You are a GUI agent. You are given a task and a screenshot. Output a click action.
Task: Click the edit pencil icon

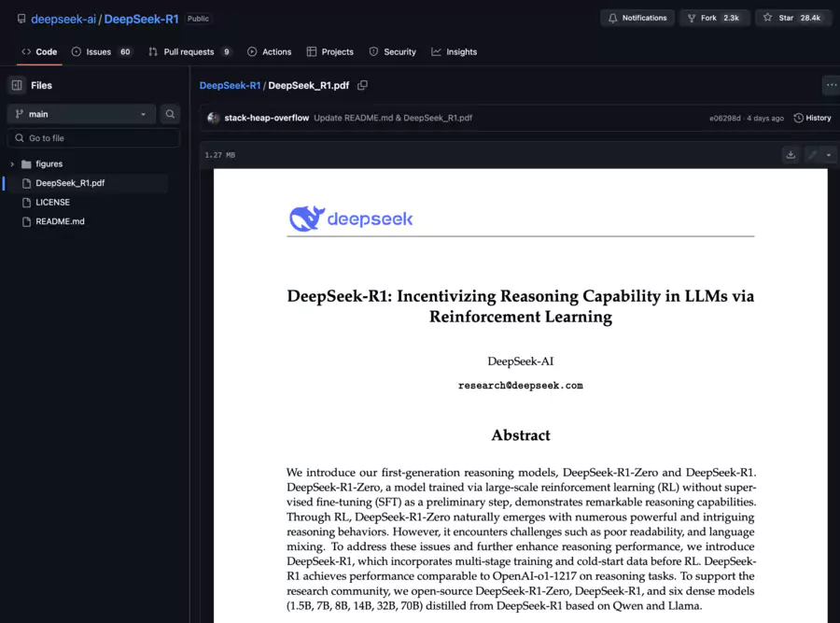812,155
